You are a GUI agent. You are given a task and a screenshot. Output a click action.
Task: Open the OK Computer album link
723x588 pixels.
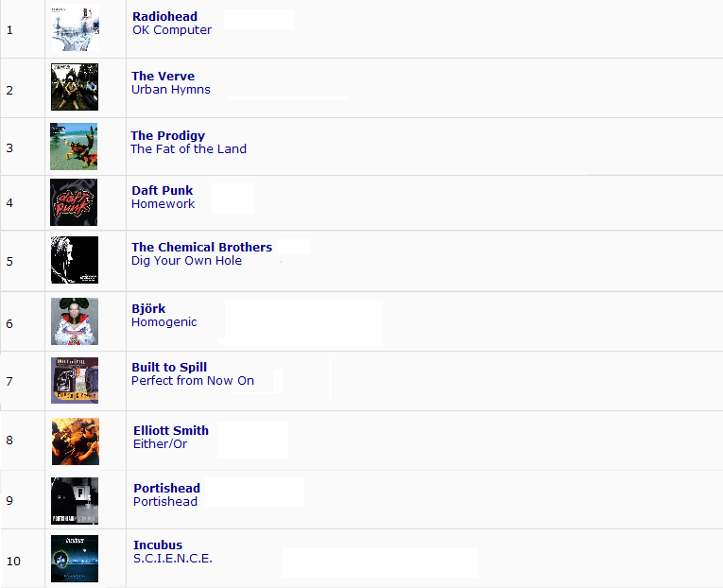[x=172, y=30]
